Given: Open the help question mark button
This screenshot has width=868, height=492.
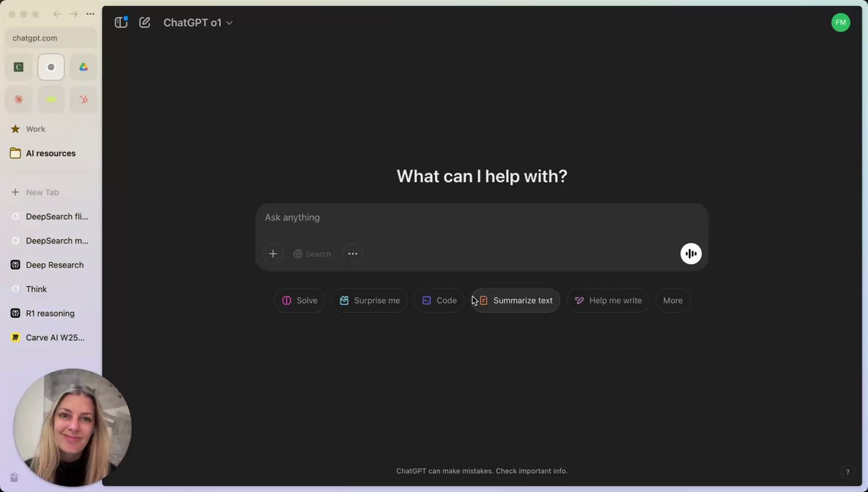Looking at the screenshot, I should (x=847, y=472).
